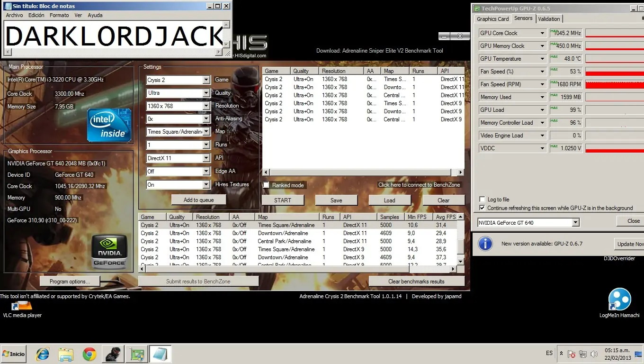Click the Clear queue button
Screen dimensions: 644x364
coord(443,200)
